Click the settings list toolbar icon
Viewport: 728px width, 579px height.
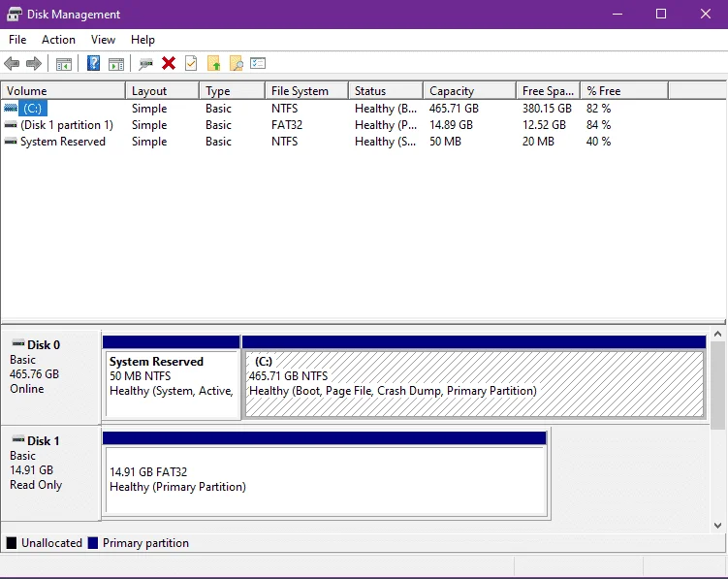[258, 63]
